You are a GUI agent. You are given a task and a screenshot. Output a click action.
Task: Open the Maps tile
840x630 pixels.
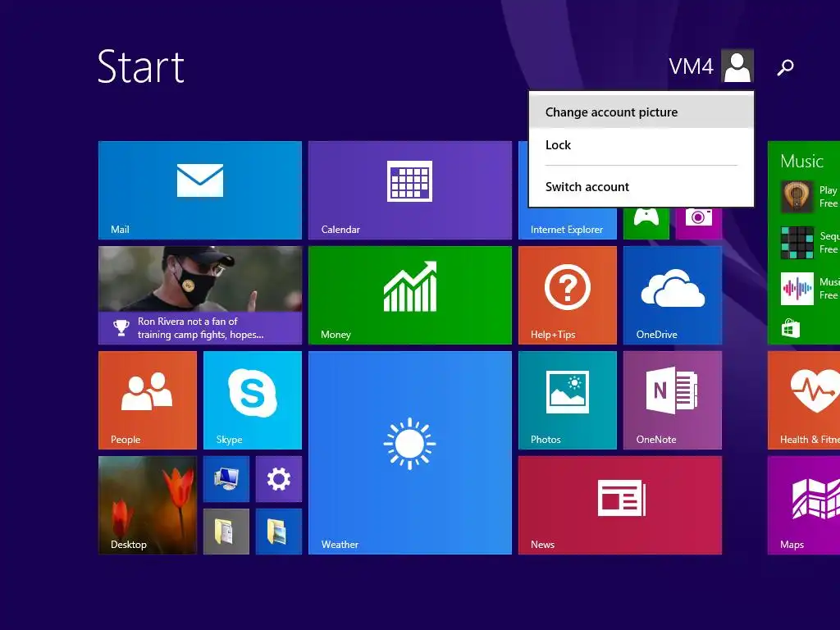point(804,505)
